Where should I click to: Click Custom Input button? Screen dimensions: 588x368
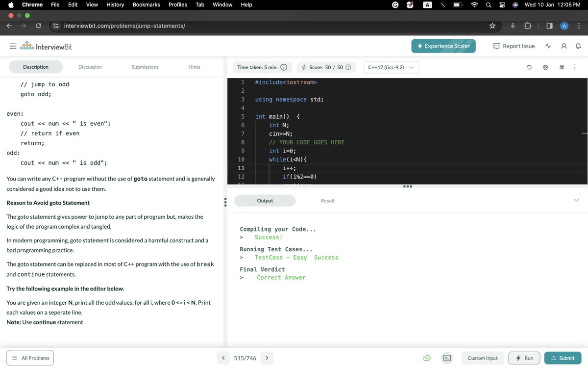pyautogui.click(x=483, y=358)
